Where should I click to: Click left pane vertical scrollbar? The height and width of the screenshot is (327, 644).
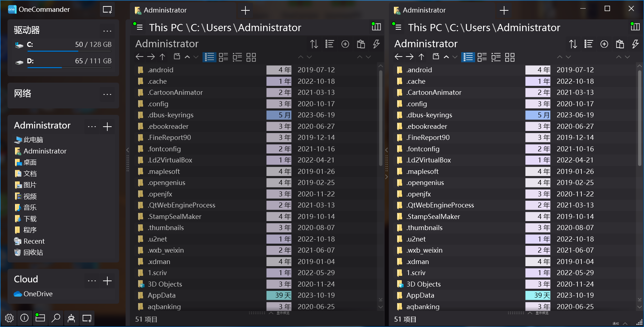click(381, 118)
